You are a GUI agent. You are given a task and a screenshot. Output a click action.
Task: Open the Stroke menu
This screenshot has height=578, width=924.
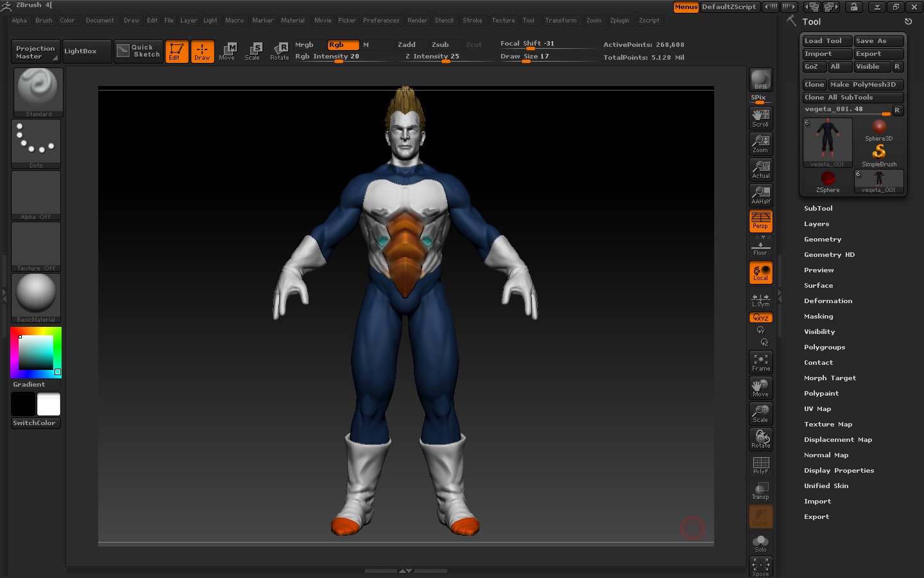(x=472, y=21)
